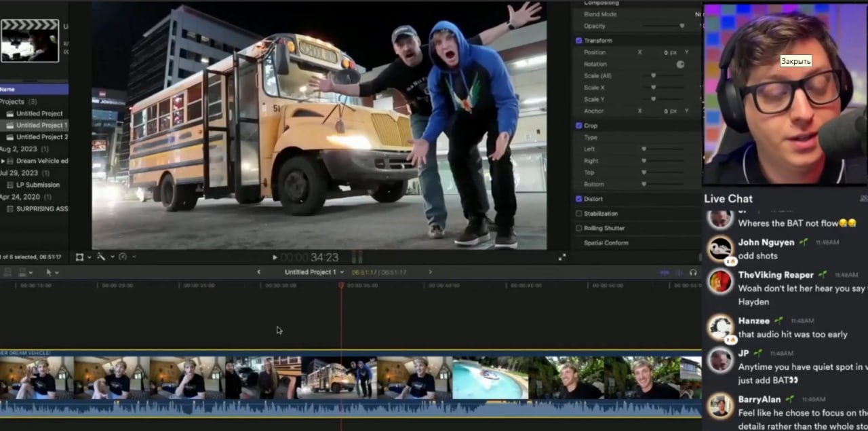Viewport: 868px width, 431px height.
Task: Click the clapperboard icon beside Untitled Project 2
Action: pos(9,137)
